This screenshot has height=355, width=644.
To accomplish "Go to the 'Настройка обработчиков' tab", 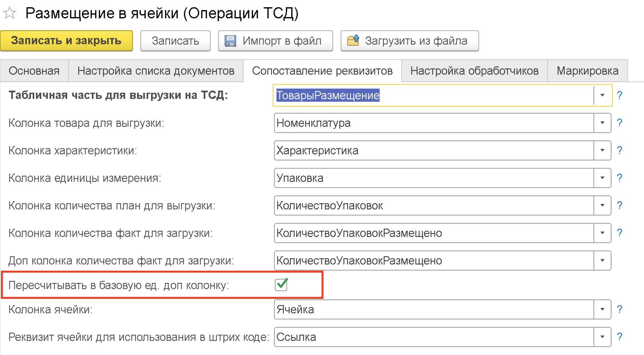I will pyautogui.click(x=474, y=71).
